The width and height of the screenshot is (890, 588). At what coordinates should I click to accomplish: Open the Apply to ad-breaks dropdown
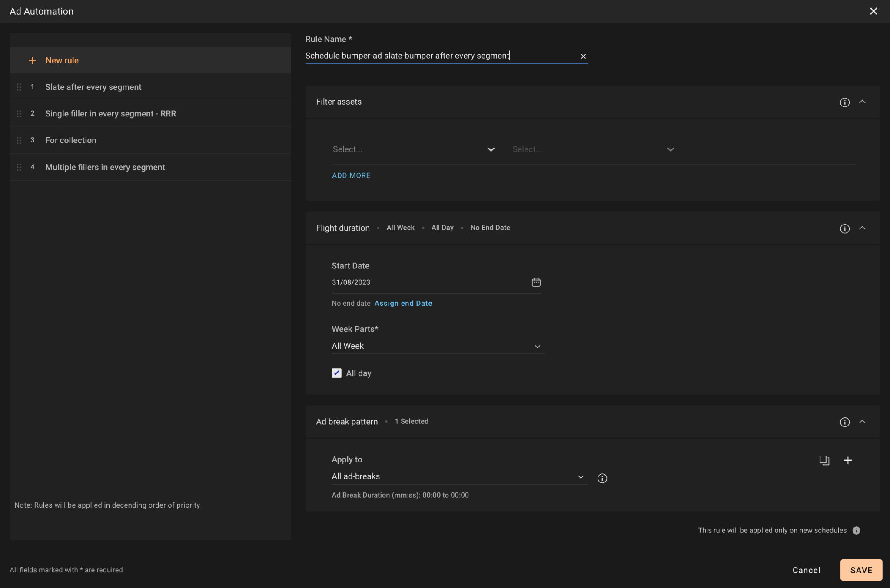click(458, 476)
